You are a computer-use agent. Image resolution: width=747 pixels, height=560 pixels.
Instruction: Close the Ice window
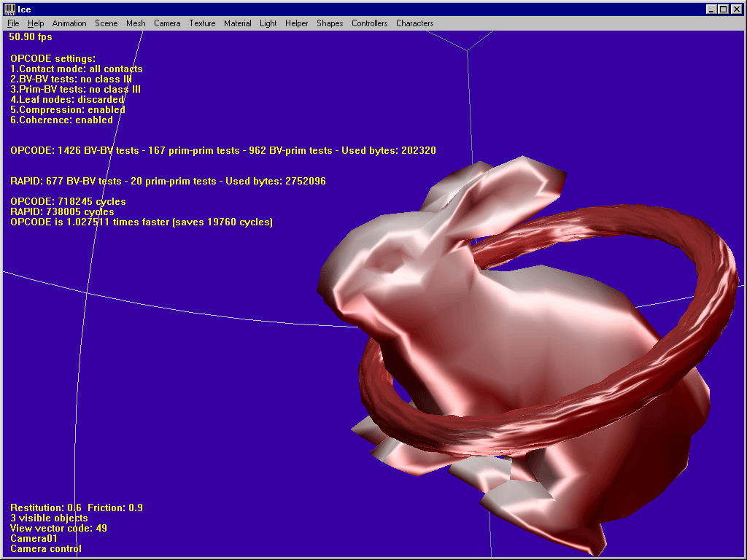[x=737, y=9]
